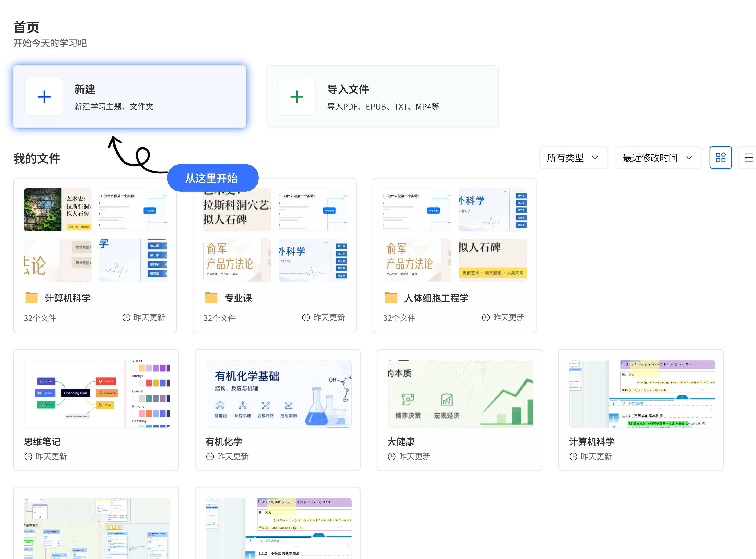Click the 从这里开始 tooltip bubble
Image resolution: width=756 pixels, height=559 pixels.
tap(213, 178)
